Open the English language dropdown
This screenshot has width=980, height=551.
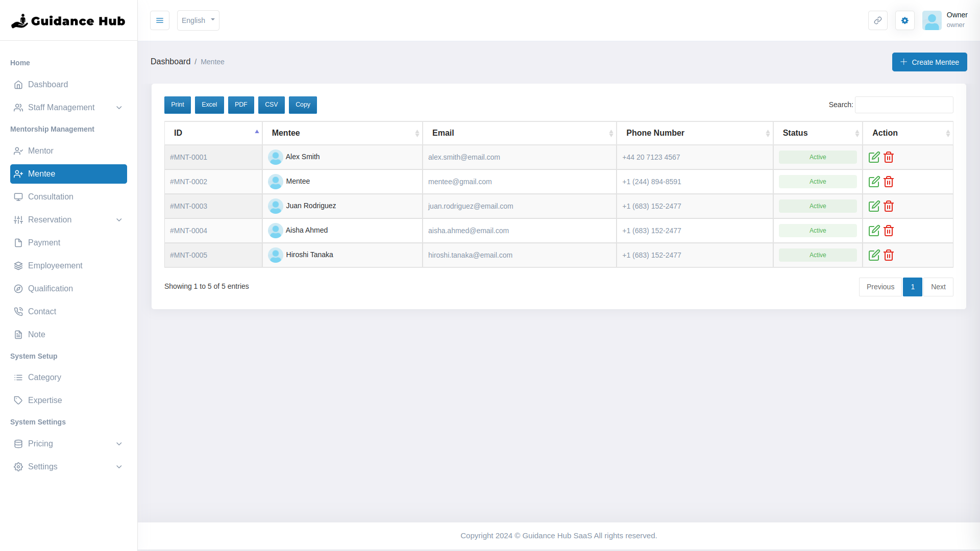(198, 20)
